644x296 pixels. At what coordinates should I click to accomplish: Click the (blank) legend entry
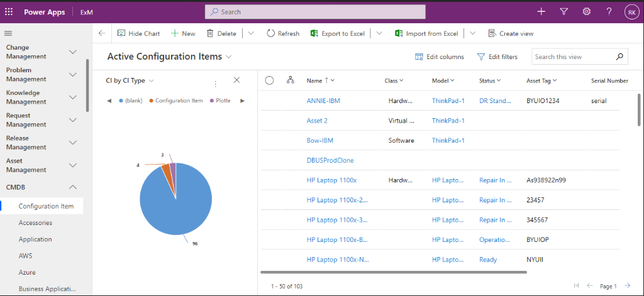(x=130, y=101)
